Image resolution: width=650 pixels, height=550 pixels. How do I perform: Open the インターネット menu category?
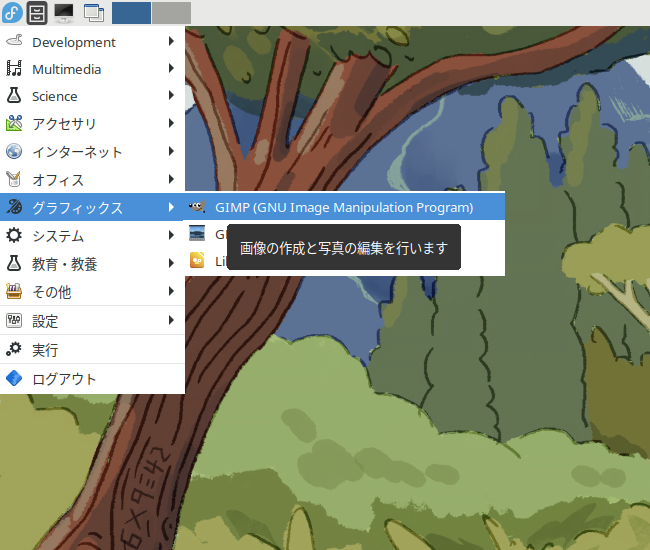pos(92,152)
